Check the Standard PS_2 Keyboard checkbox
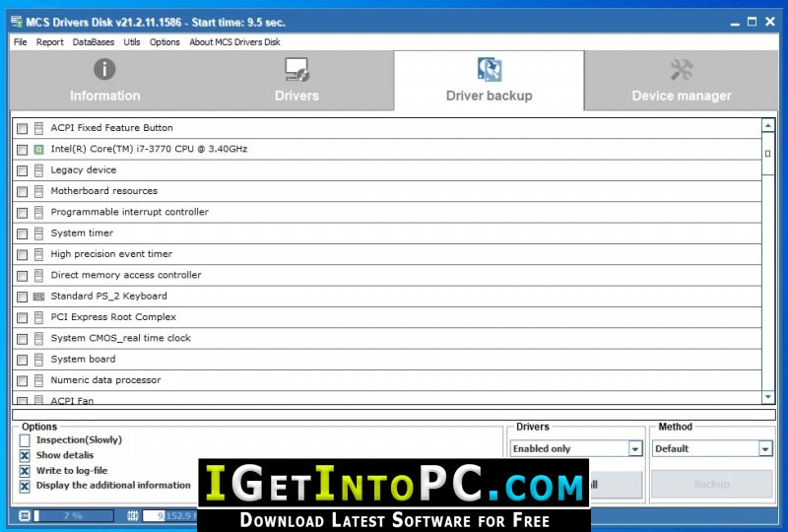This screenshot has width=788, height=532. coord(22,297)
